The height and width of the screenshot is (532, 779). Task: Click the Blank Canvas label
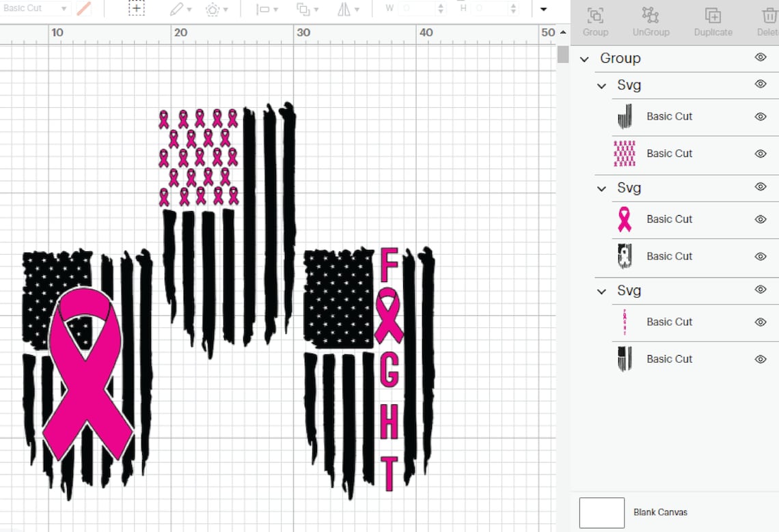point(660,512)
